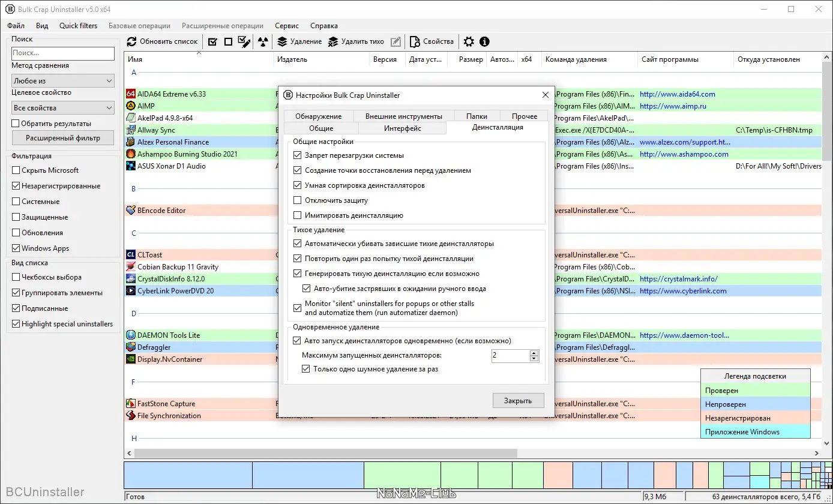
Task: Click the Расширенный фильтр button
Action: [62, 138]
